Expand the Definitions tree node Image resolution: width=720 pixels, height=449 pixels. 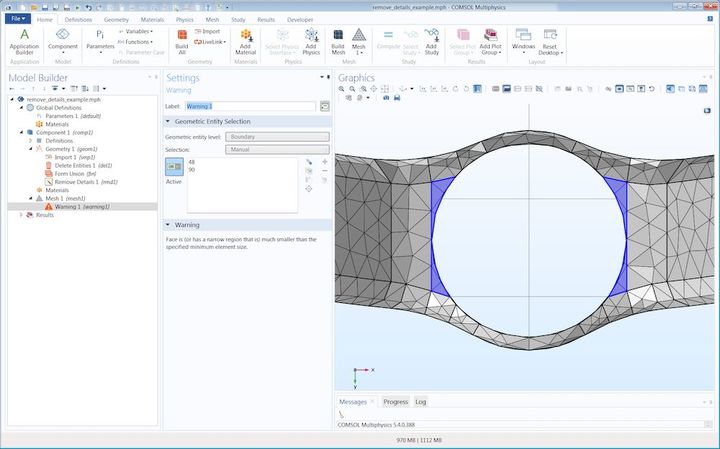30,140
